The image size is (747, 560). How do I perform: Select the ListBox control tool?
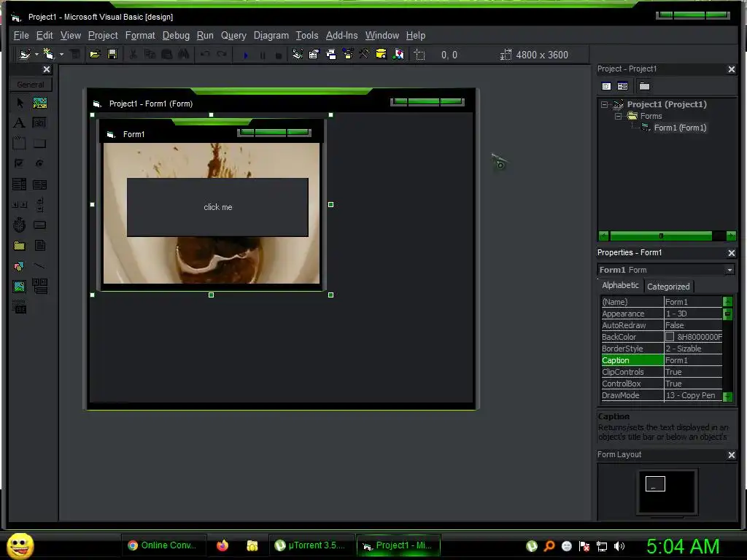click(39, 184)
